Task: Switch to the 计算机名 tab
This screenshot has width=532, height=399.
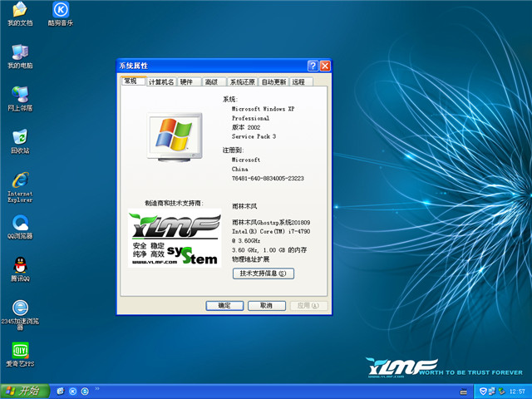Action: tap(161, 82)
